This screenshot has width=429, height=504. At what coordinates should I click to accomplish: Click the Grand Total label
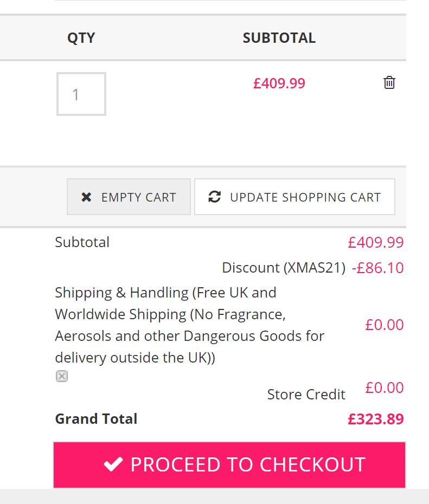coord(96,419)
